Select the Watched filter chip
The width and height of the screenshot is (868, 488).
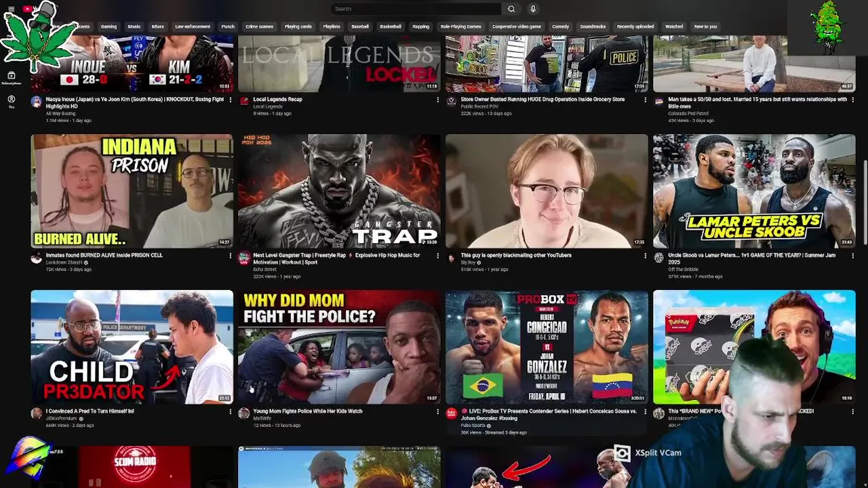point(674,26)
